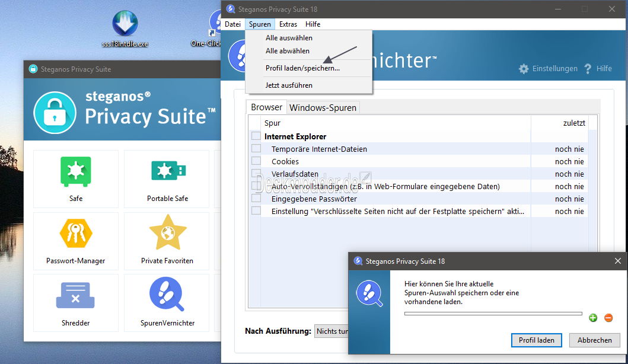Open the Datei menu
The width and height of the screenshot is (628, 364).
coord(232,24)
